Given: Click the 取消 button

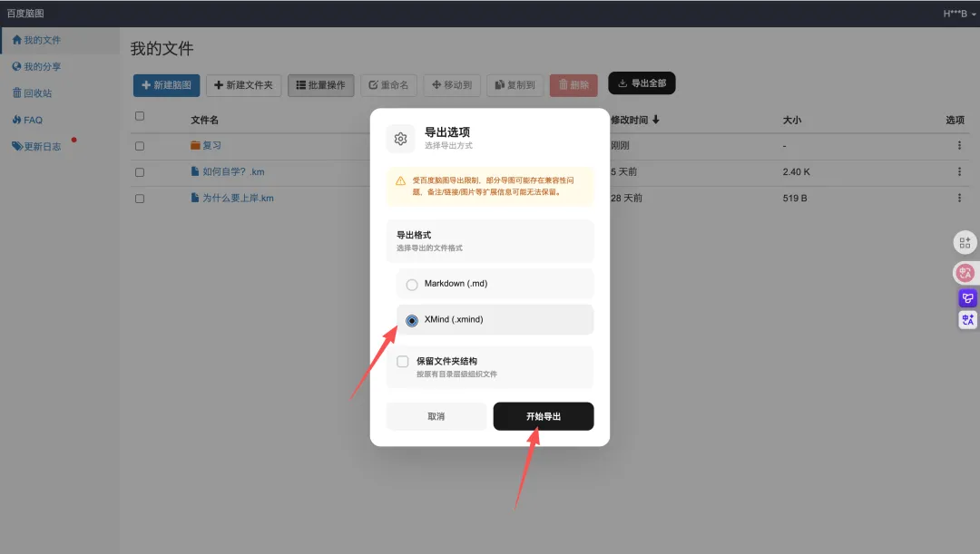Looking at the screenshot, I should tap(436, 416).
